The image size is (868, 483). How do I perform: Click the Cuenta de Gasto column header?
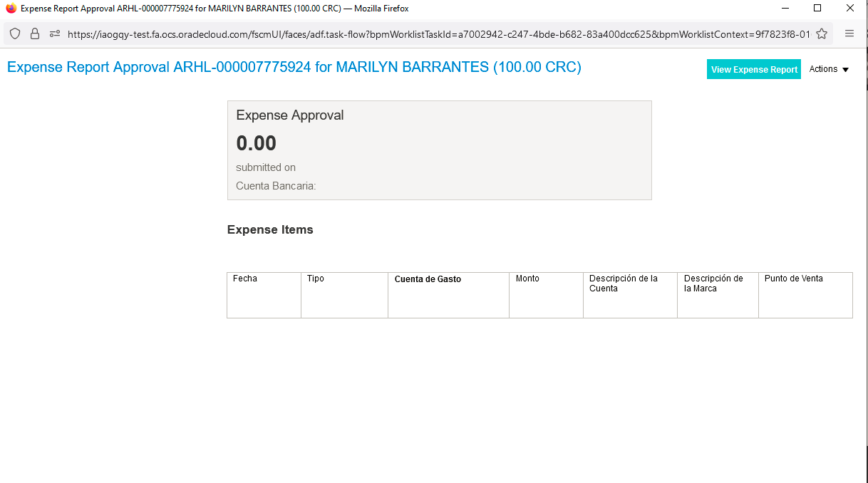[428, 279]
